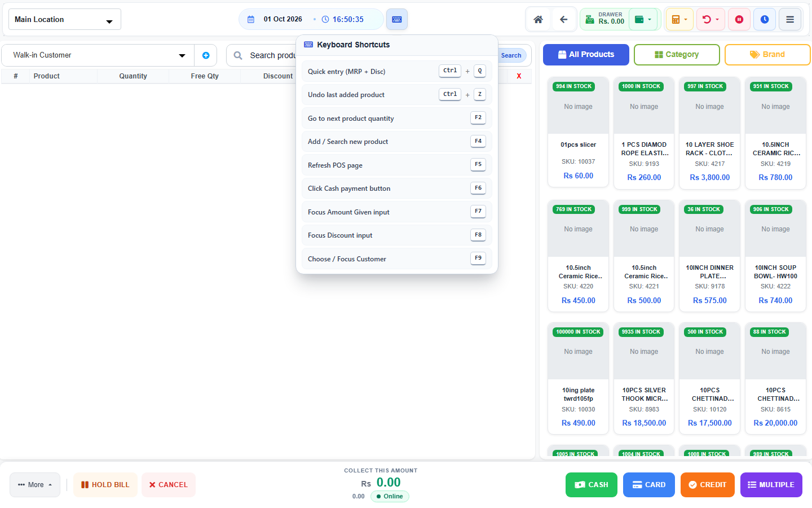This screenshot has height=508, width=812.
Task: Select 10 LAYER SHOE RACK product
Action: coord(710,132)
